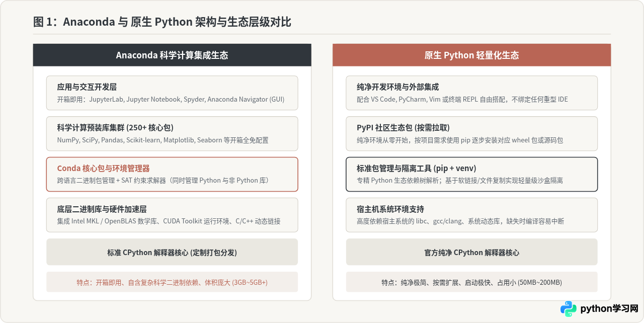Click the '标准包管理与隔离工具 (pip + venv)' title
This screenshot has height=323, width=644.
[417, 169]
